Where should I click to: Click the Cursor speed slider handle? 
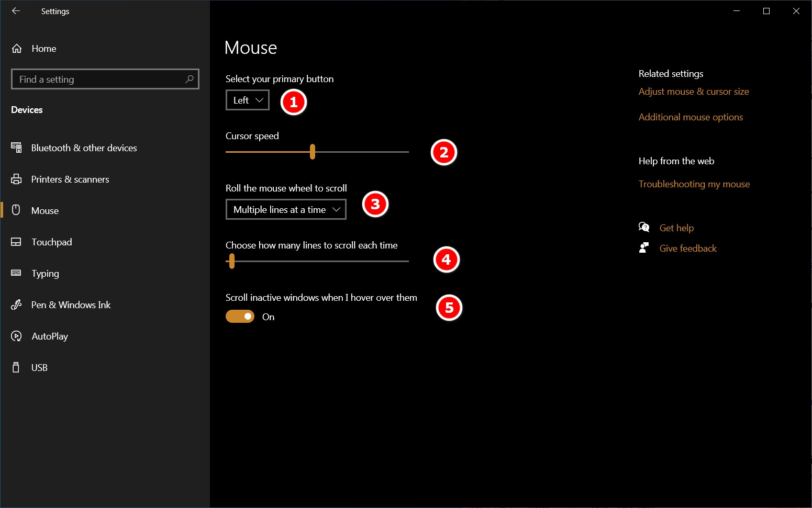(313, 152)
